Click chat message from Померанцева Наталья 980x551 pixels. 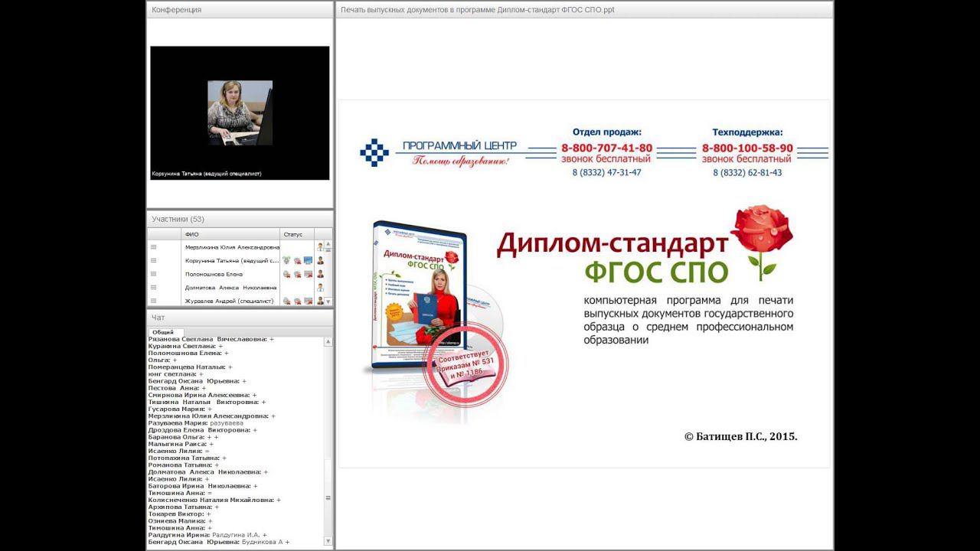pyautogui.click(x=191, y=367)
